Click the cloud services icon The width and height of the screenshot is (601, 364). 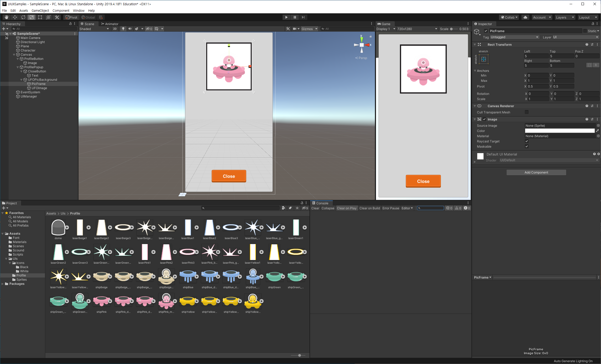[525, 17]
